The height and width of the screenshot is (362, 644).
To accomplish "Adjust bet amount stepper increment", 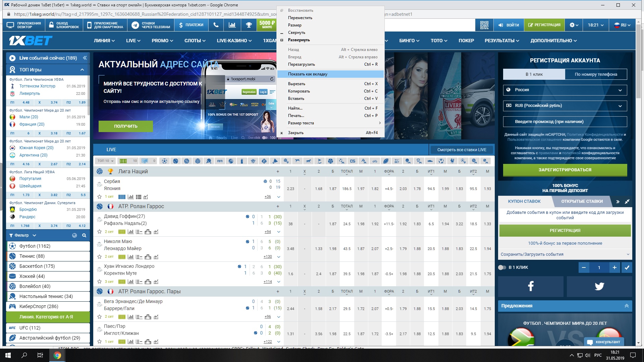I will click(x=614, y=267).
